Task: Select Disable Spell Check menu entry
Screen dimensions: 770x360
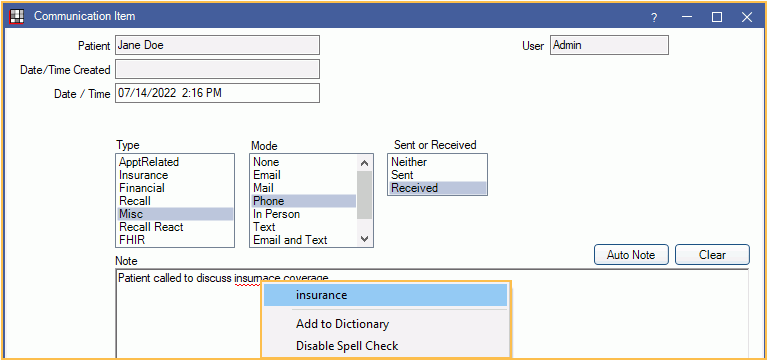Action: (x=385, y=346)
